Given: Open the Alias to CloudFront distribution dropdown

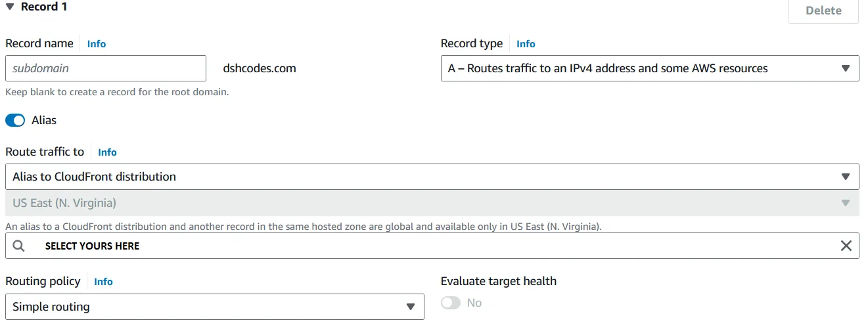Looking at the screenshot, I should tap(432, 177).
